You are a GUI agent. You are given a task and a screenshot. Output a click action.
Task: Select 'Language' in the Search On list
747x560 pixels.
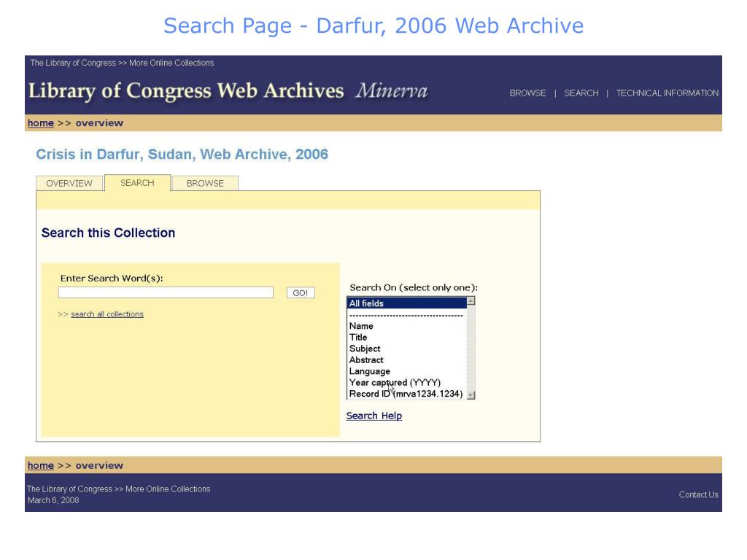tap(407, 371)
